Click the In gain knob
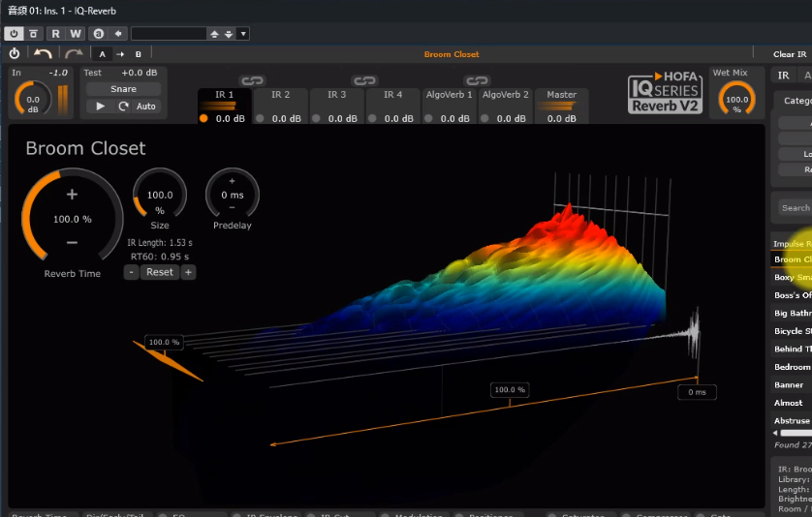812x517 pixels. [x=33, y=99]
